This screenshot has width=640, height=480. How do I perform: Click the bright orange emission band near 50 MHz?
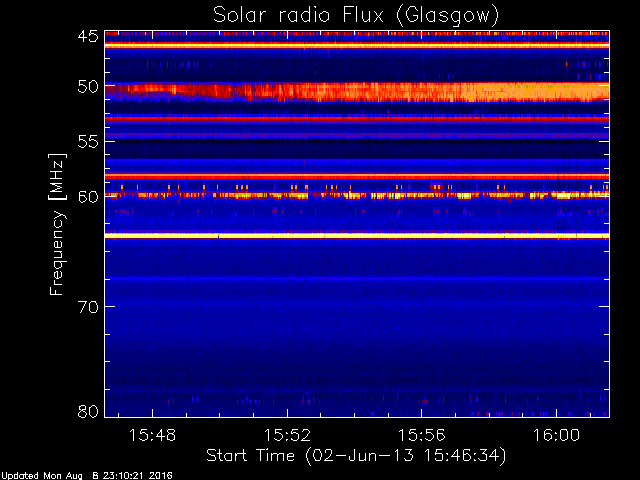pos(357,92)
